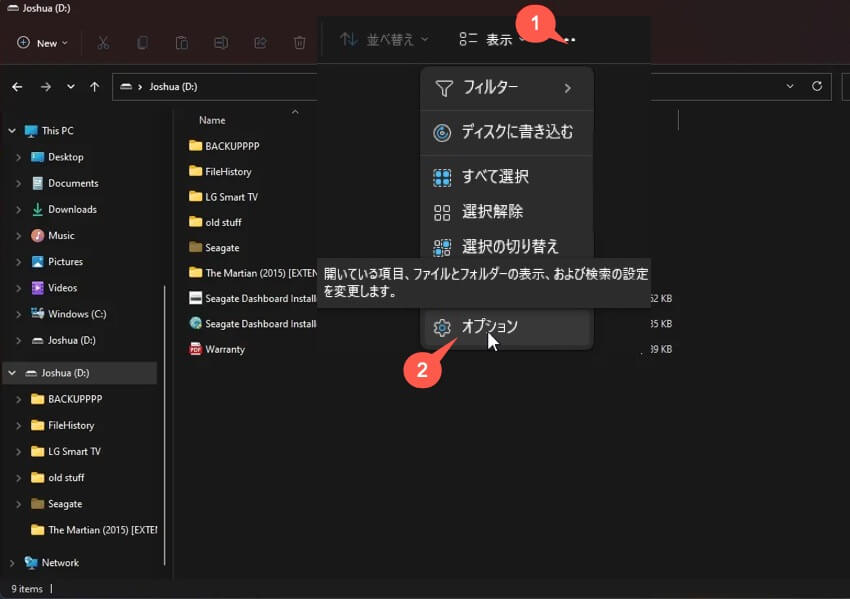Click the Up arrow navigation button
850x599 pixels.
coord(94,87)
